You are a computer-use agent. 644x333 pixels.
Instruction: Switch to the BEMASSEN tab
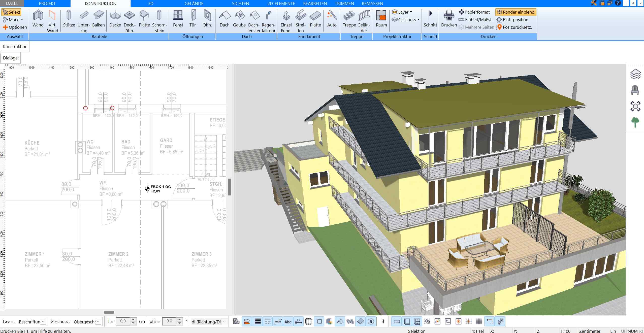point(372,4)
